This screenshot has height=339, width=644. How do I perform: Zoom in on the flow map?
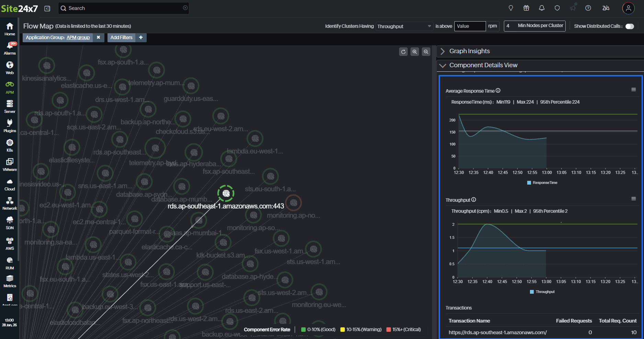coord(415,52)
